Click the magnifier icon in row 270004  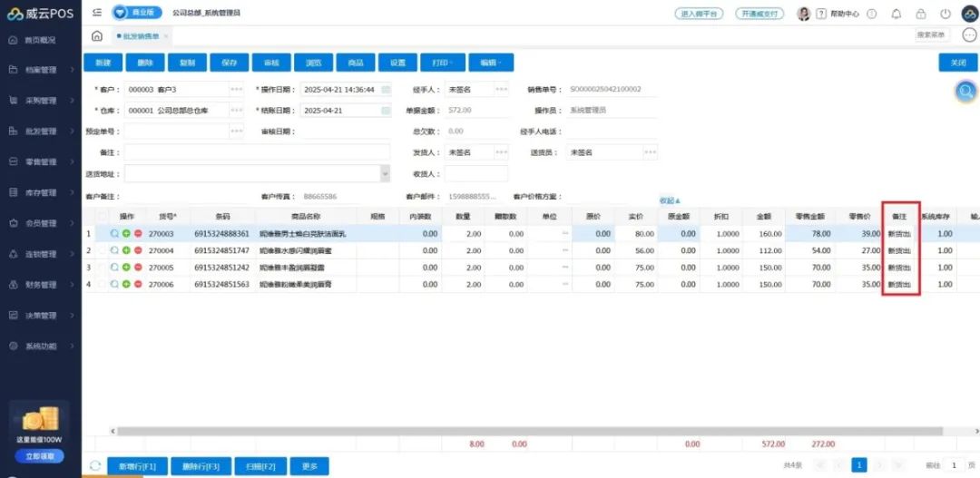(x=113, y=250)
